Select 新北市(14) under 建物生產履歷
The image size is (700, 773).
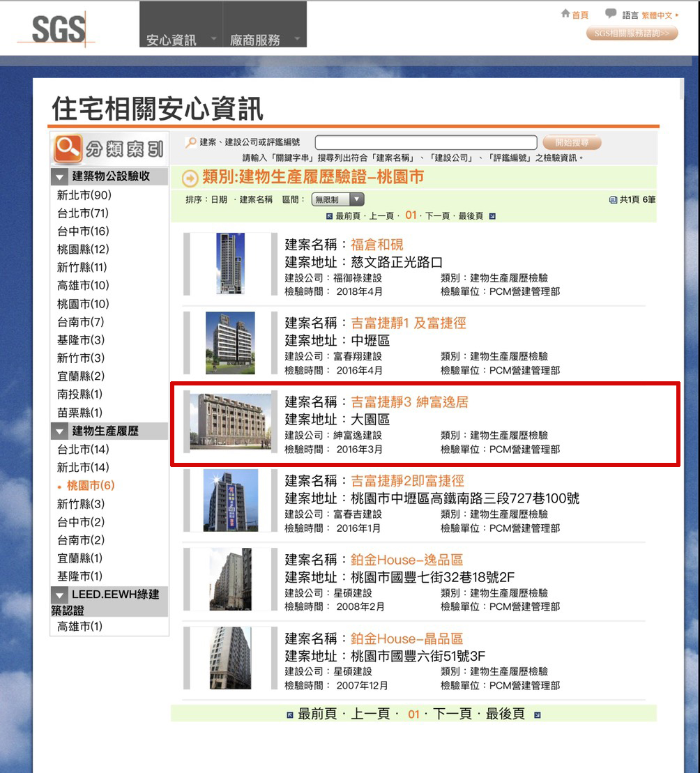[x=83, y=467]
